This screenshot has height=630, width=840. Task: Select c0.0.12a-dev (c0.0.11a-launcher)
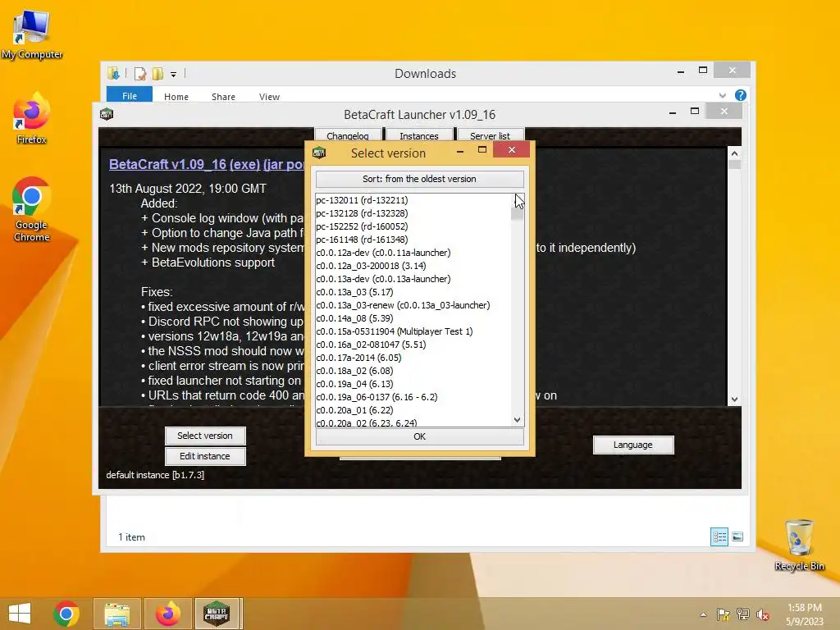pyautogui.click(x=413, y=253)
